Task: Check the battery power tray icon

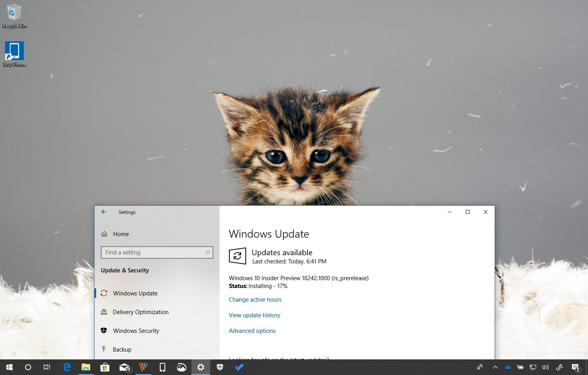Action: [x=520, y=367]
